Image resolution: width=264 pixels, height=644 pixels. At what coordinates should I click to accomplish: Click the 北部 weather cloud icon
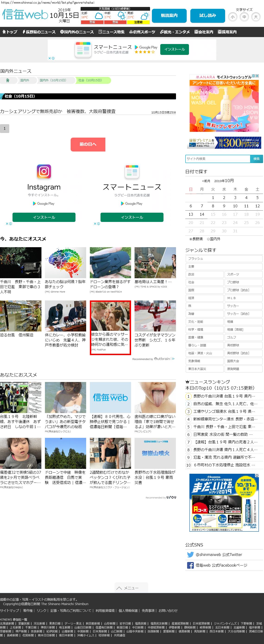[99, 16]
